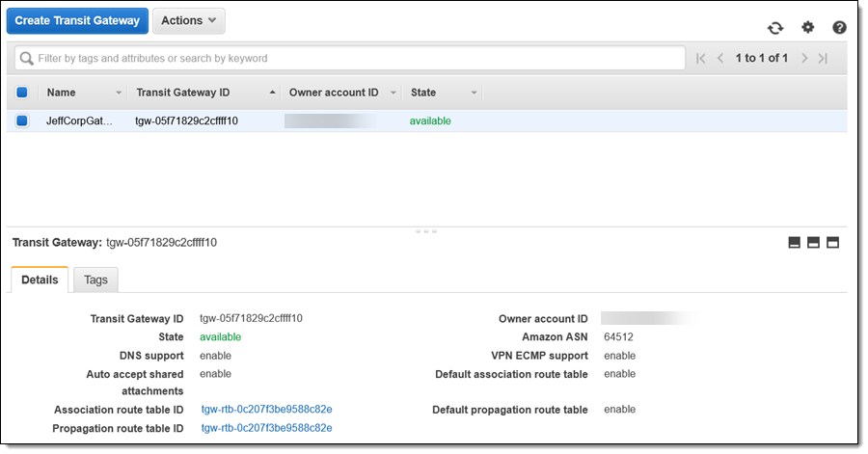Viewport: 868px width, 454px height.
Task: Jump to the last page of results
Action: pos(823,59)
